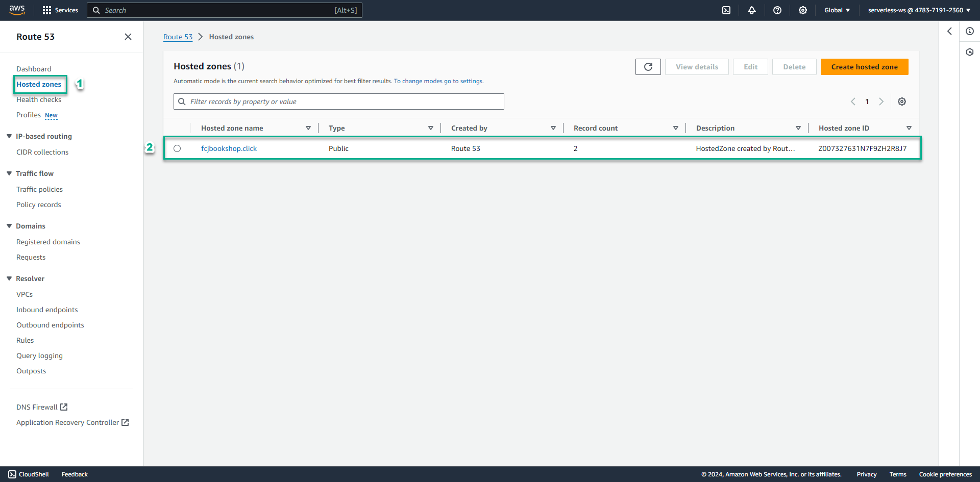Open Health checks in the sidebar
The image size is (980, 482).
click(39, 99)
